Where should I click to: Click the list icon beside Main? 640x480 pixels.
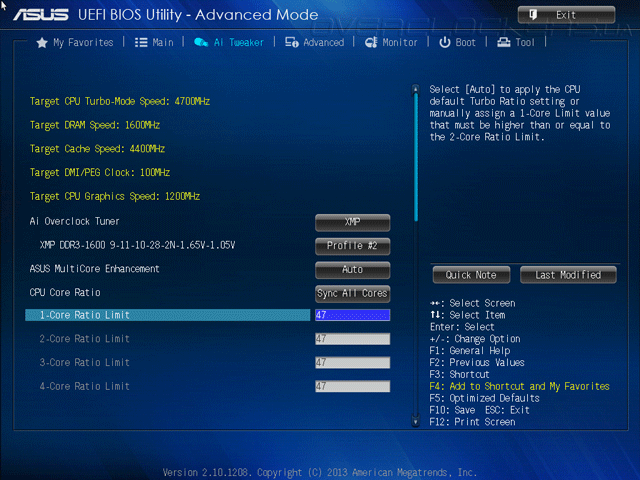(x=141, y=42)
